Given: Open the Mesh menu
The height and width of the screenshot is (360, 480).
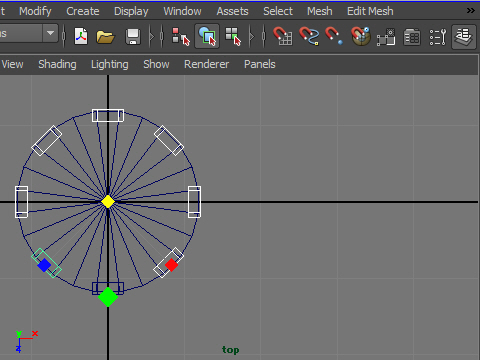Looking at the screenshot, I should click(x=319, y=11).
